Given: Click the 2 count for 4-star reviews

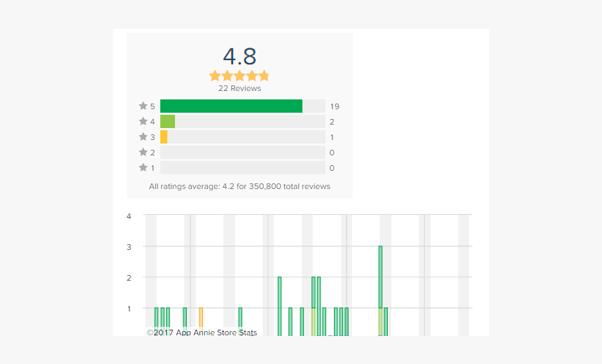Looking at the screenshot, I should pos(332,122).
